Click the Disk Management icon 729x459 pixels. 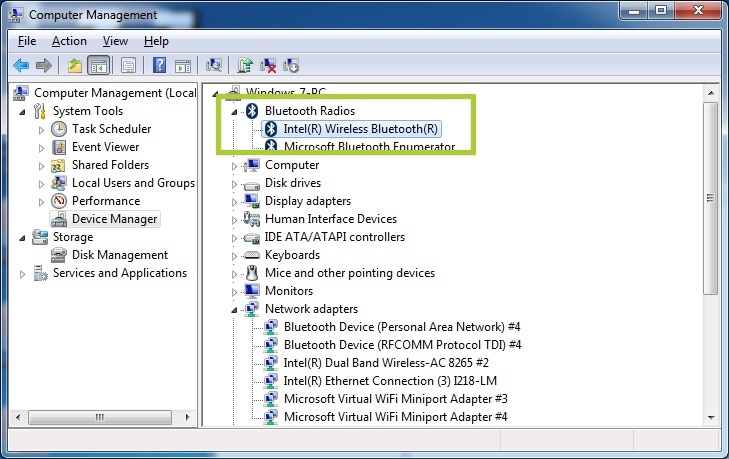(x=59, y=255)
